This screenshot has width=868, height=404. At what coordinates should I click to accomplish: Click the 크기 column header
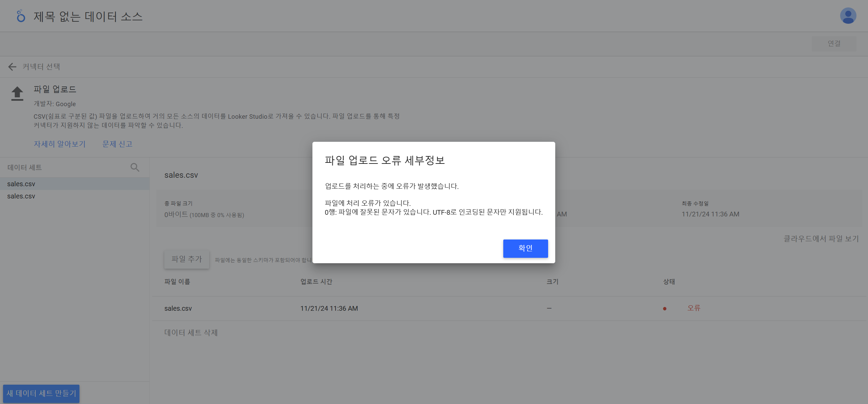pos(553,282)
